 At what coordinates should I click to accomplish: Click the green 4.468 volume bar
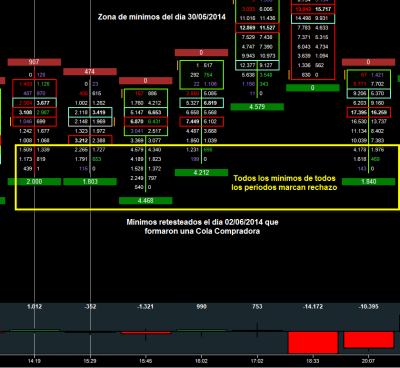tap(146, 201)
